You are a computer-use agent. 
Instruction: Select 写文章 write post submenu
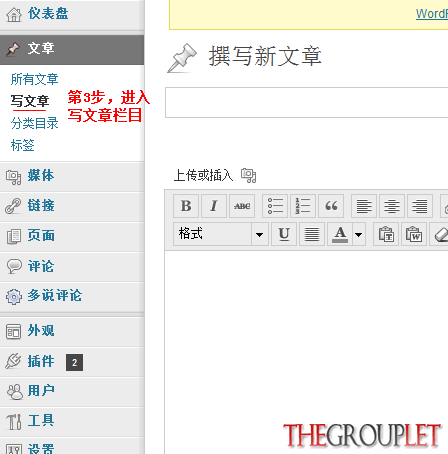30,101
